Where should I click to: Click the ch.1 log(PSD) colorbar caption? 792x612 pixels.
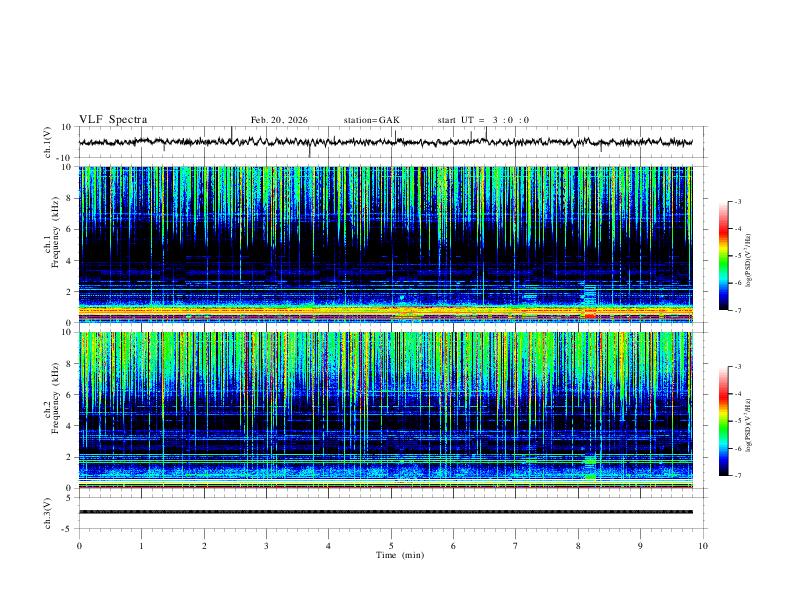click(748, 260)
